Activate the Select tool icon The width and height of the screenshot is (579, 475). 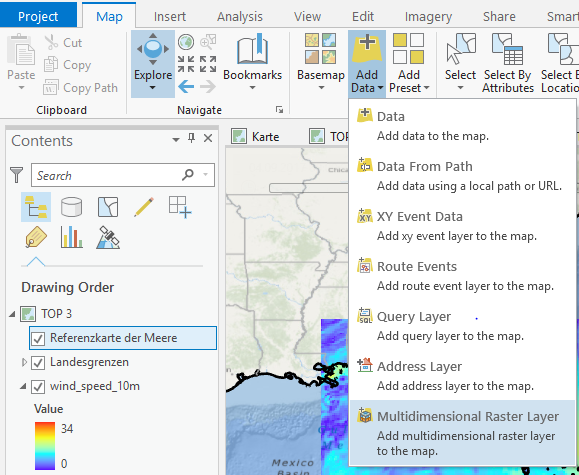click(x=461, y=49)
